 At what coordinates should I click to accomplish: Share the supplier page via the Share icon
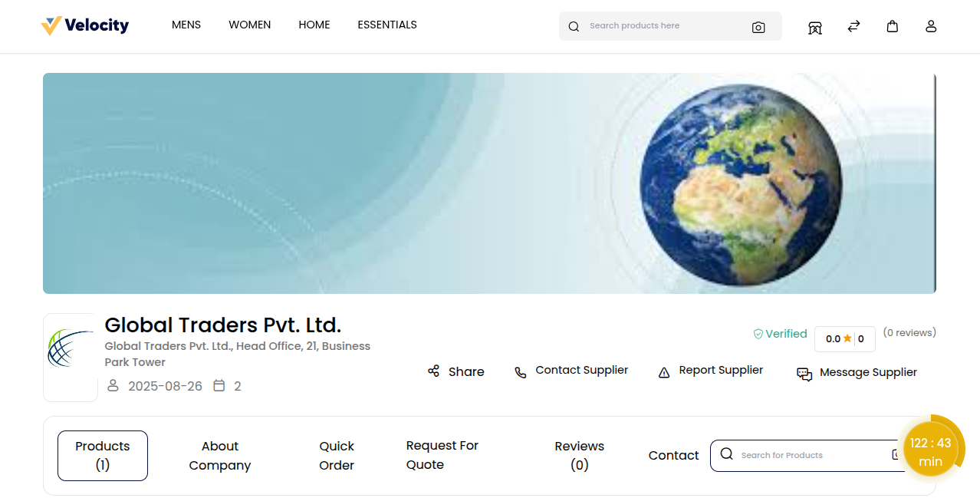coord(433,371)
